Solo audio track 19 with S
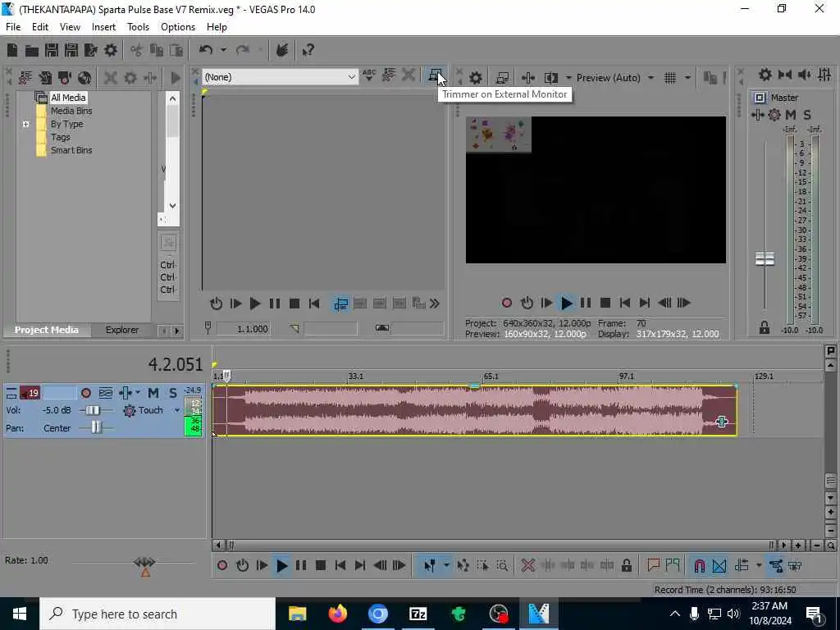Viewport: 840px width, 630px height. [x=172, y=393]
